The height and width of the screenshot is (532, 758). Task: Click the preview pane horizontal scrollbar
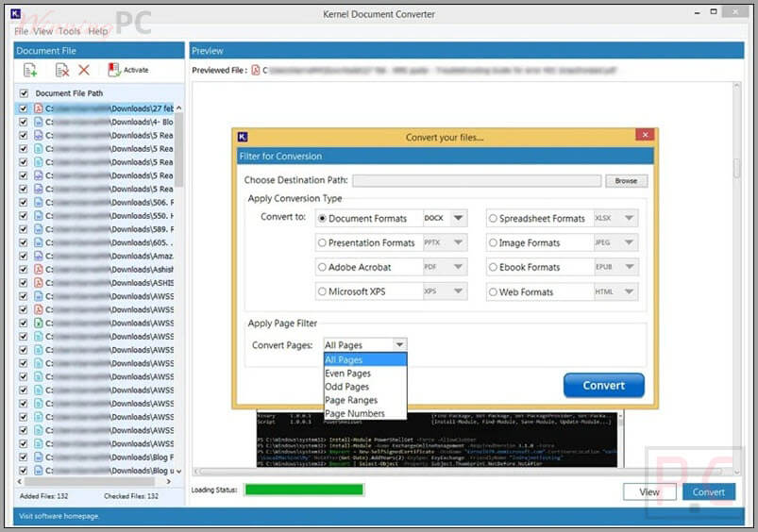[x=462, y=471]
